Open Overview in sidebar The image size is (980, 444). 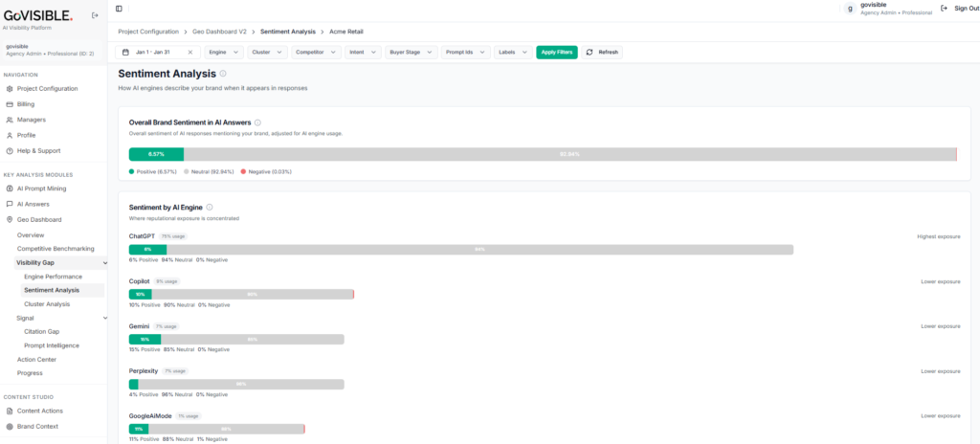point(31,235)
